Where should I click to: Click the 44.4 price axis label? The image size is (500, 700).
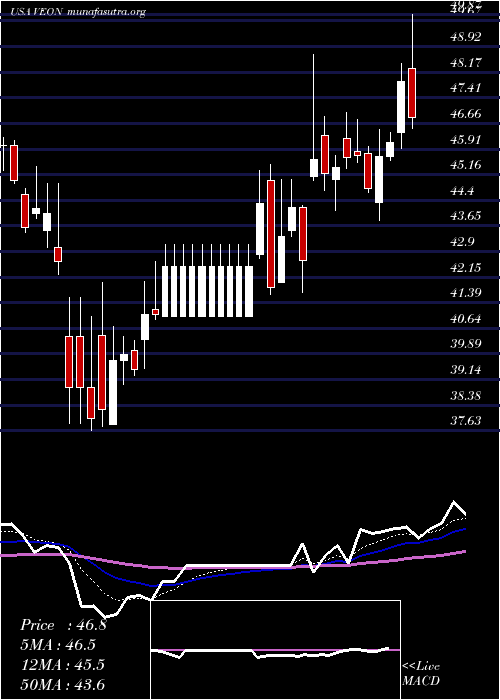click(462, 191)
